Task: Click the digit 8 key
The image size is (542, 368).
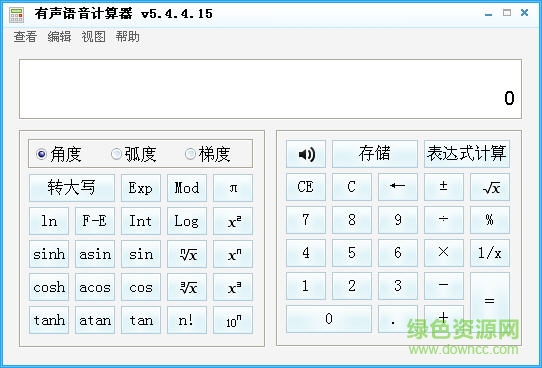Action: click(x=352, y=220)
